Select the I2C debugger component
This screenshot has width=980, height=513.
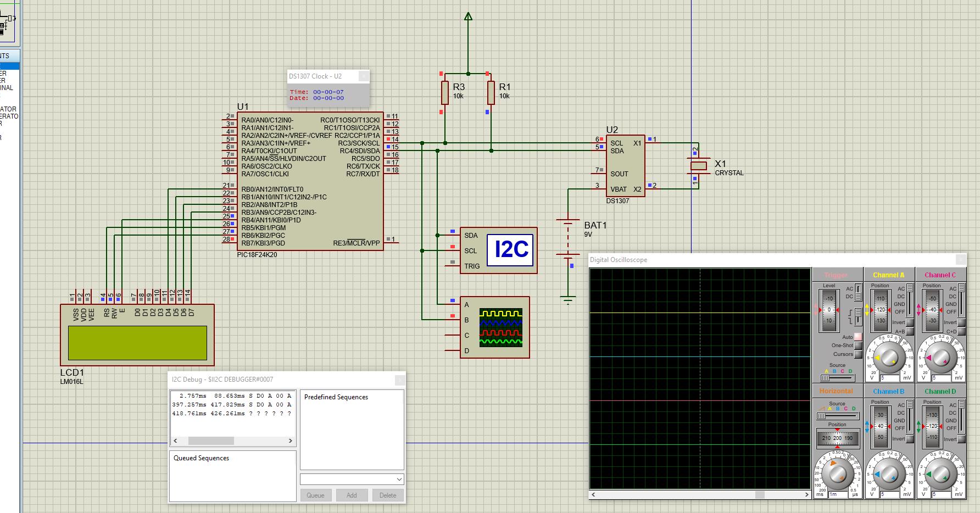[498, 250]
